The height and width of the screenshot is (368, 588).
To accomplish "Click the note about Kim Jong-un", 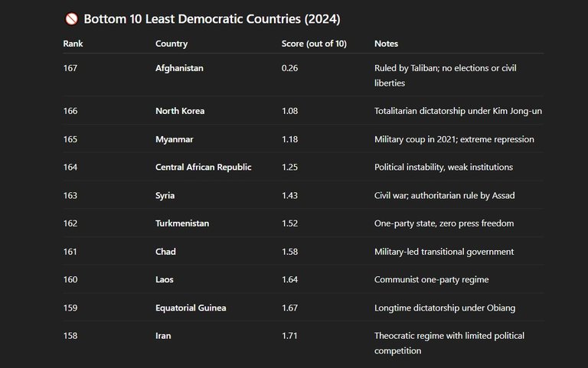I will coord(458,111).
